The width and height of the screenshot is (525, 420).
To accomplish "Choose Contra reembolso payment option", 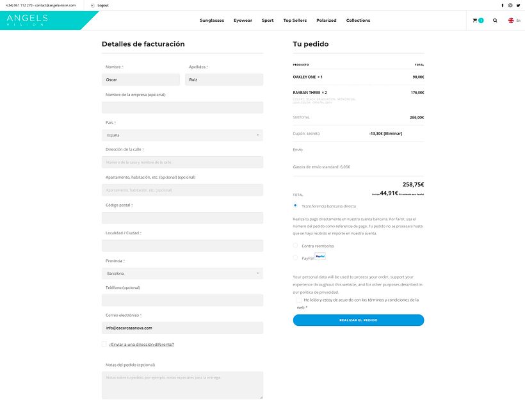I will tap(295, 245).
